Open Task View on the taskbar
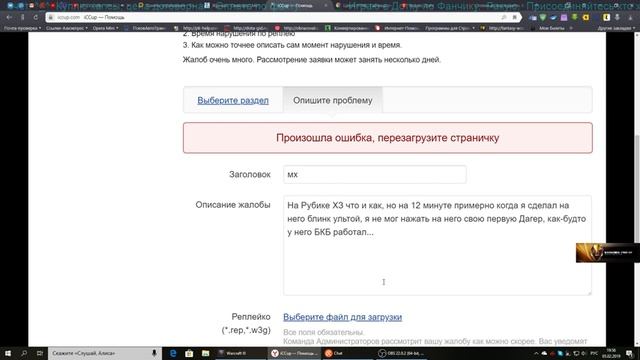Image resolution: width=640 pixels, height=360 pixels. 40,353
